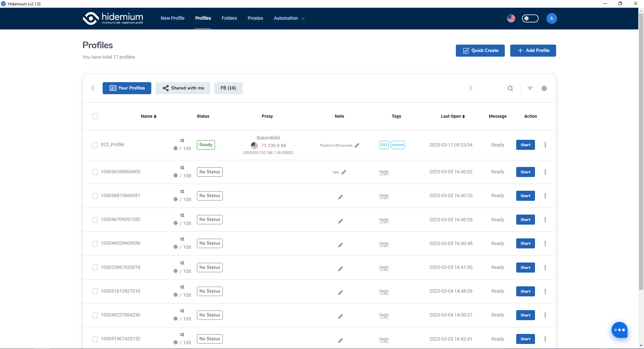The height and width of the screenshot is (349, 644).
Task: Open the New Profile nav item
Action: tap(172, 18)
